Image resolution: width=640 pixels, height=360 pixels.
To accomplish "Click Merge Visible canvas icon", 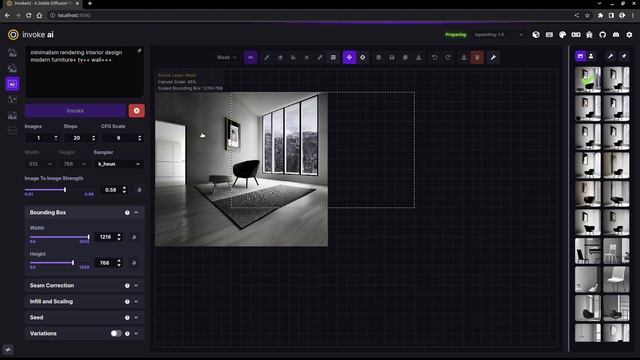I will click(378, 58).
